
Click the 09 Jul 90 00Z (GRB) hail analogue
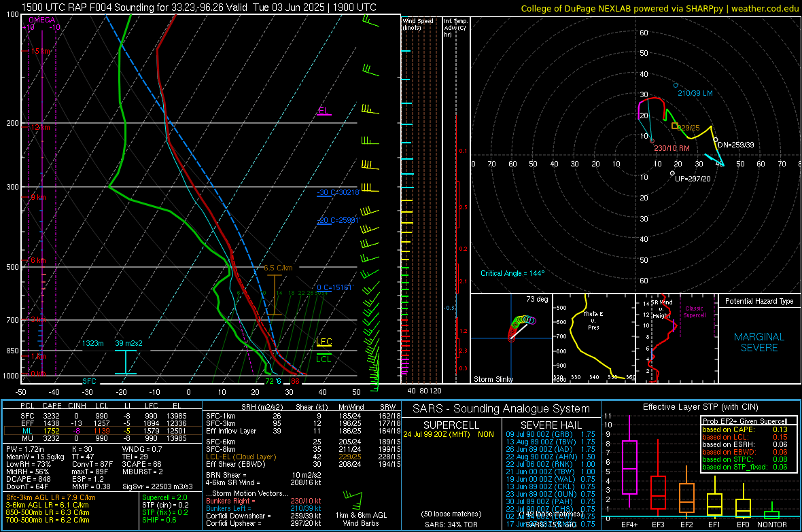point(551,433)
